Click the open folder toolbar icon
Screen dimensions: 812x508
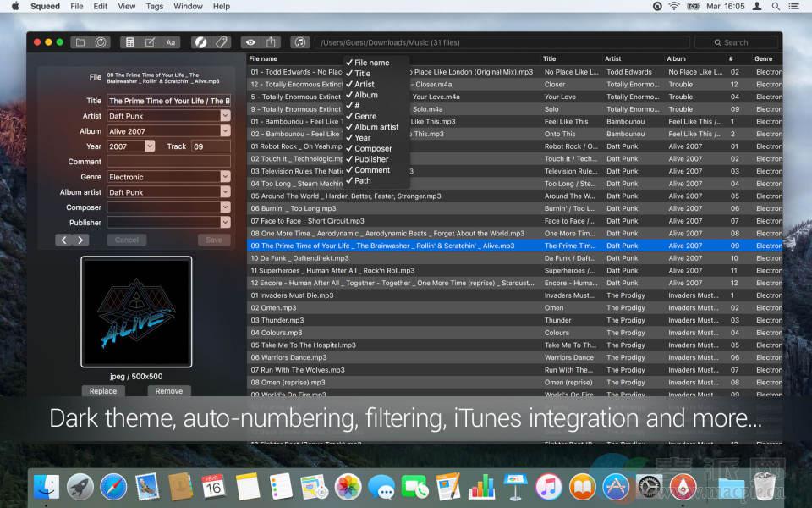[x=81, y=42]
